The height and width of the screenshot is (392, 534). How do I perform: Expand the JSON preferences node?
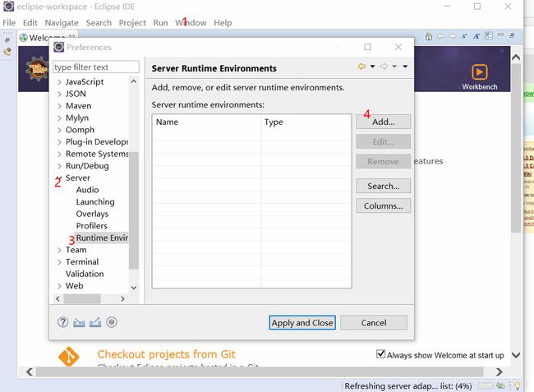coord(60,94)
